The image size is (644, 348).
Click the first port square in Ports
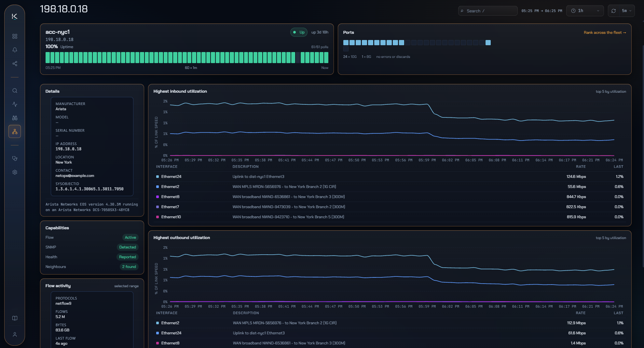tap(346, 43)
